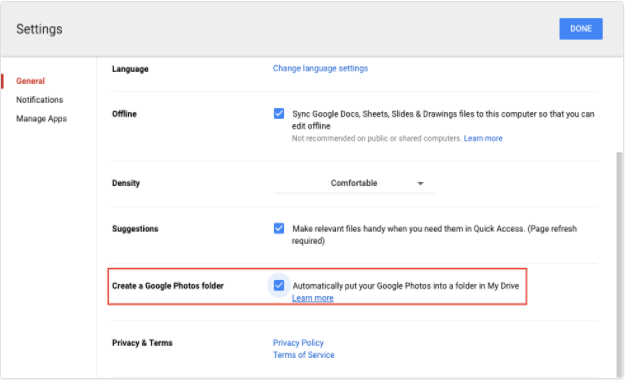625x380 pixels.
Task: Click the Create a Google Photos folder label
Action: click(168, 286)
